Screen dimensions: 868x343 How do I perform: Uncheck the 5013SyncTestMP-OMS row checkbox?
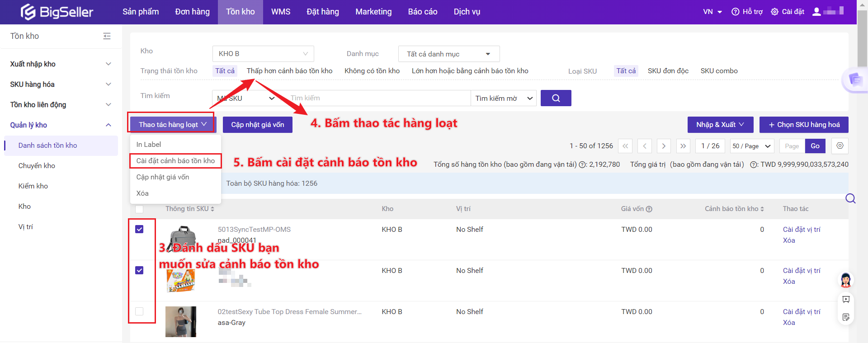click(139, 229)
